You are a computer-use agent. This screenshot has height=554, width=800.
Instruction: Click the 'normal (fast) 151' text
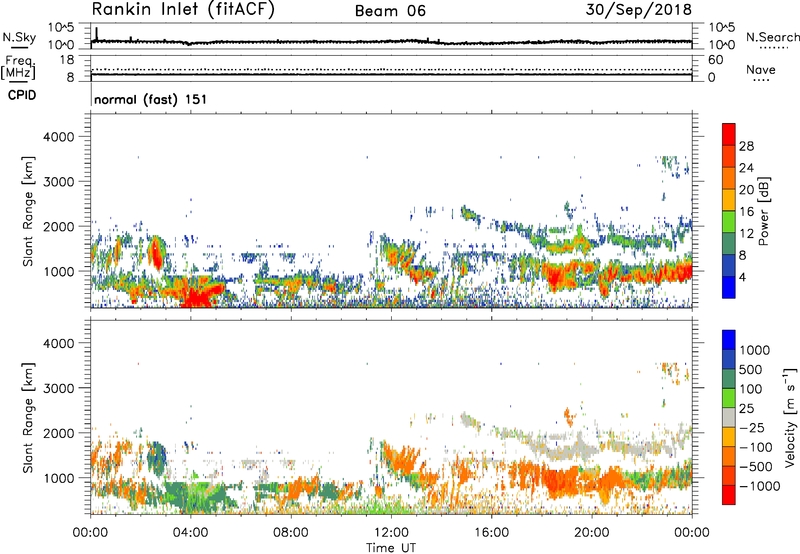coord(151,99)
